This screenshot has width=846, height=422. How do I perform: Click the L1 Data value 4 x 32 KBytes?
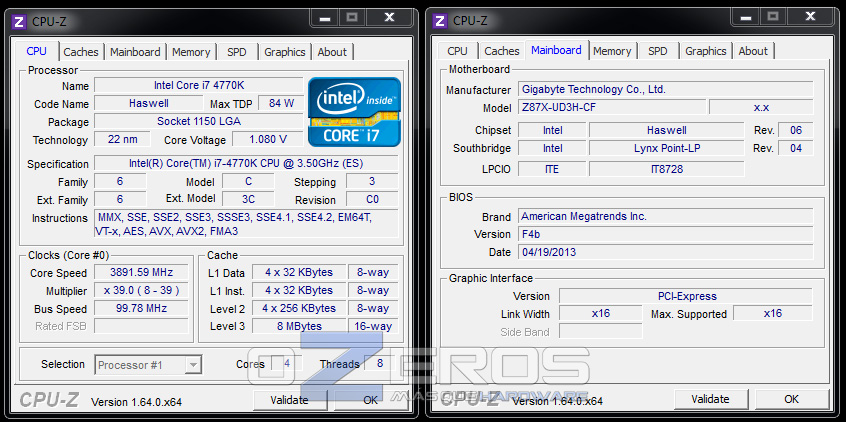tap(299, 273)
